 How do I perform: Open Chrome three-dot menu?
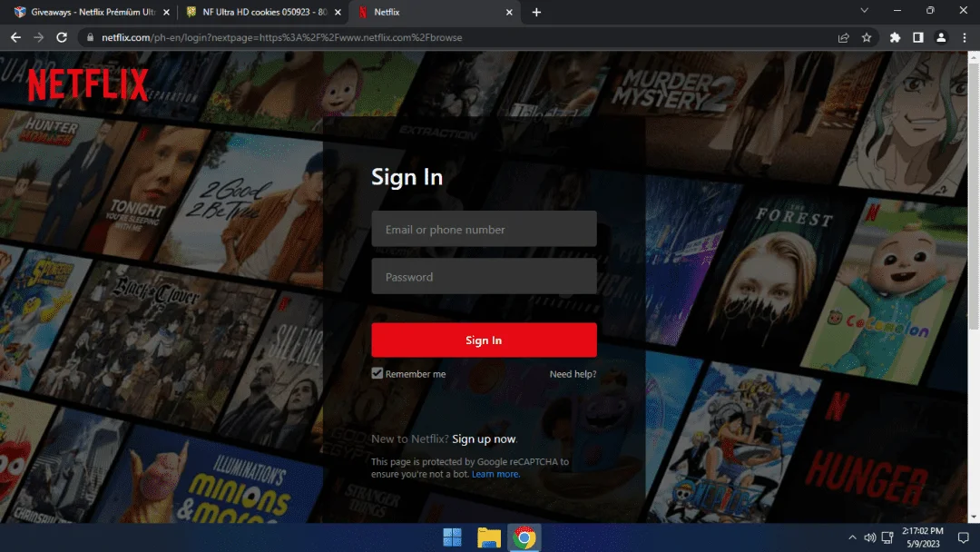965,37
